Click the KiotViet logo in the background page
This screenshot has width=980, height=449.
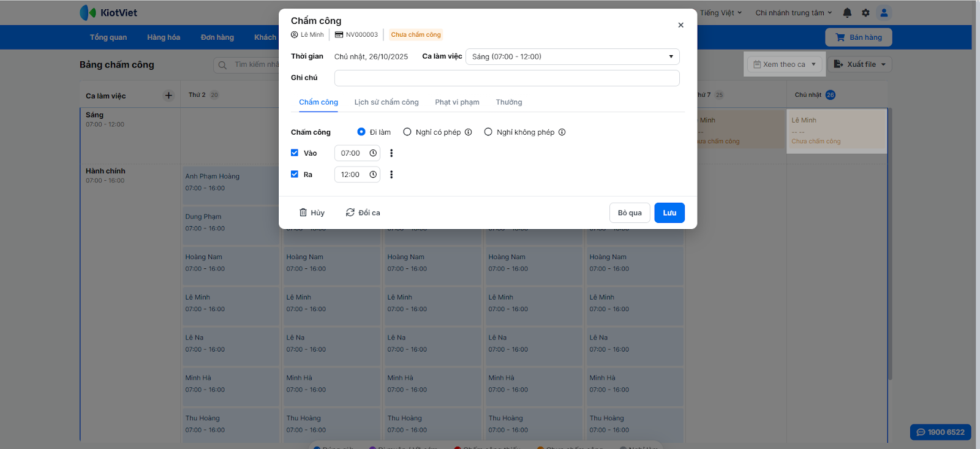point(108,12)
